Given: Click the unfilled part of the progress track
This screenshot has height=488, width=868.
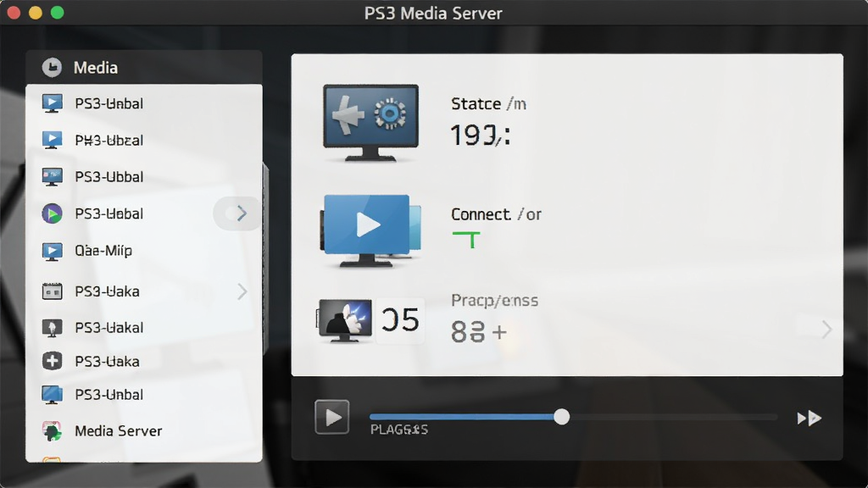Looking at the screenshot, I should (x=673, y=417).
